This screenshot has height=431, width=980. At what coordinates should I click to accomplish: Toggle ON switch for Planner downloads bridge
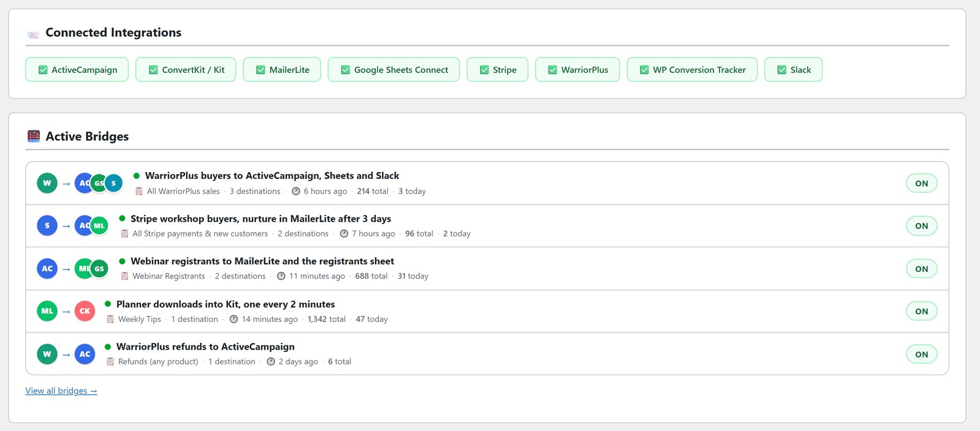[921, 311]
